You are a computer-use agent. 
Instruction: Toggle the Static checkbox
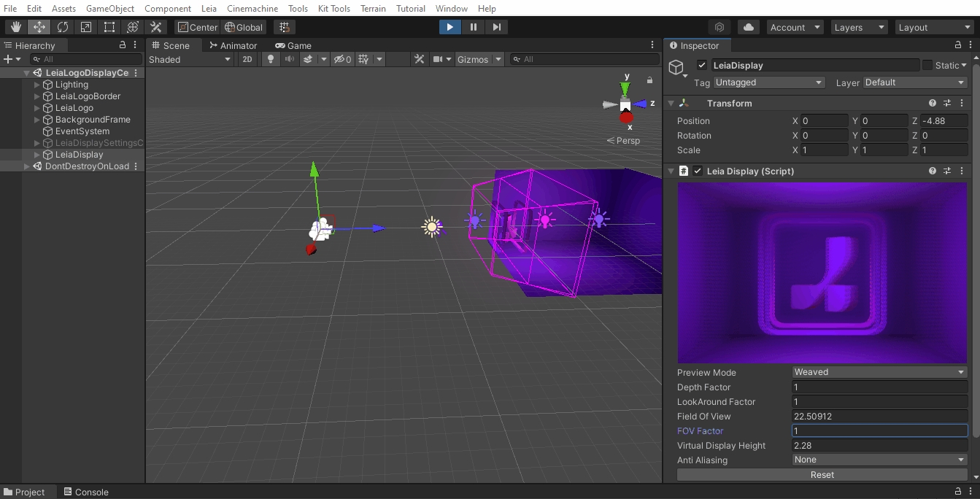[x=927, y=65]
